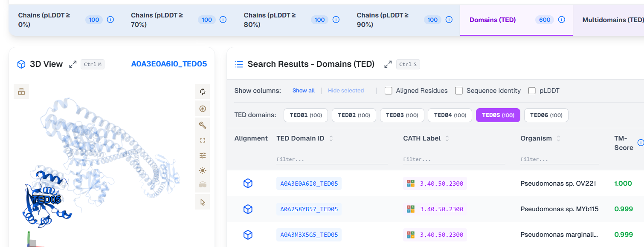The image size is (644, 247).
Task: Open CATH label 3.40.50.2300 in MYb115 row
Action: [441, 209]
